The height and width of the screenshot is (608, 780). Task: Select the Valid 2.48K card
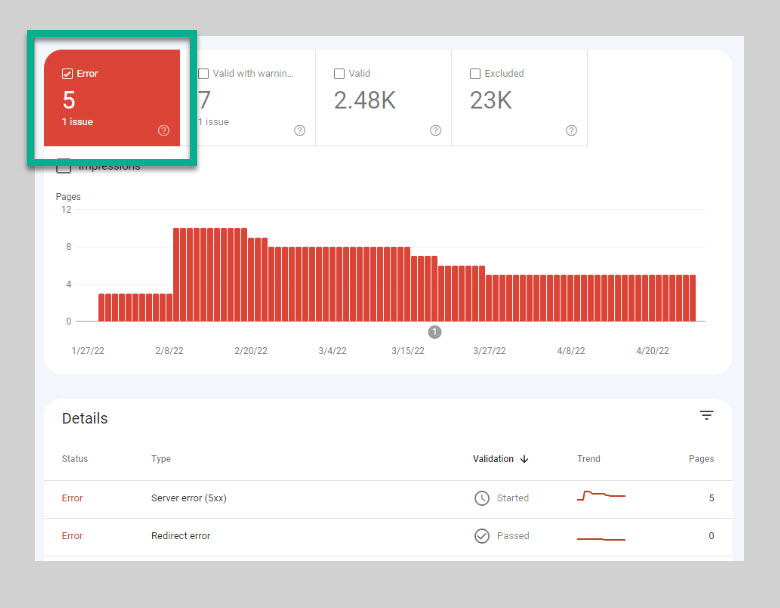[x=383, y=101]
